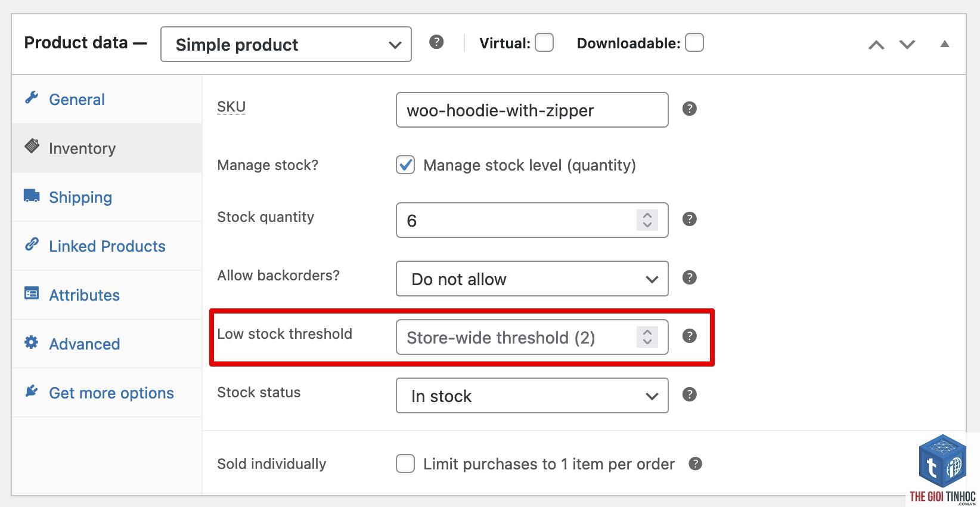Screen dimensions: 980x507
Task: Click the Stock quantity help icon
Action: pyautogui.click(x=689, y=219)
